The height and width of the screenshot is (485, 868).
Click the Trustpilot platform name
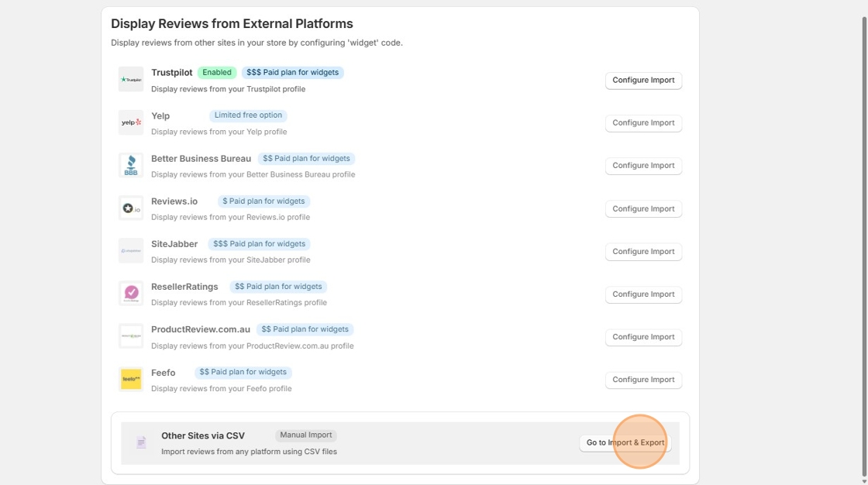(171, 73)
